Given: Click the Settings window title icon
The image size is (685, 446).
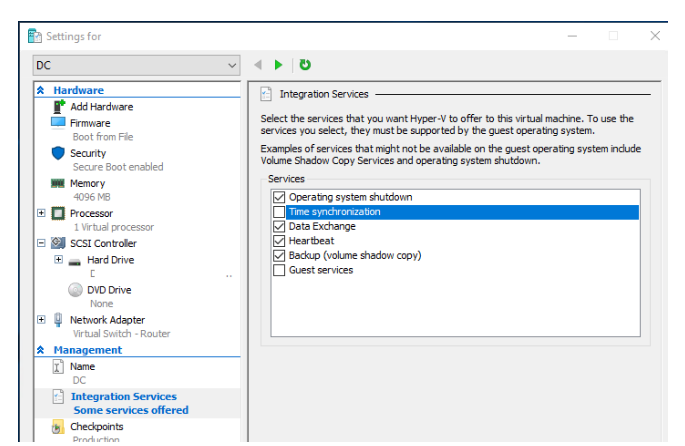Looking at the screenshot, I should tap(35, 36).
